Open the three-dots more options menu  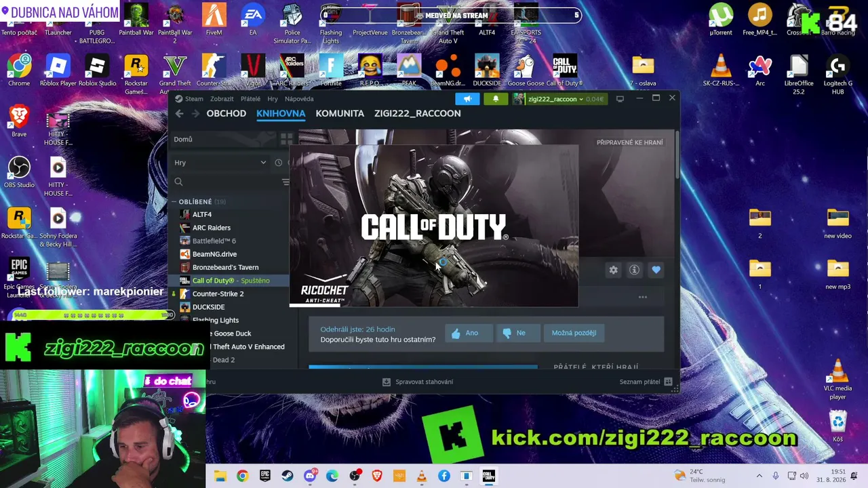[642, 297]
